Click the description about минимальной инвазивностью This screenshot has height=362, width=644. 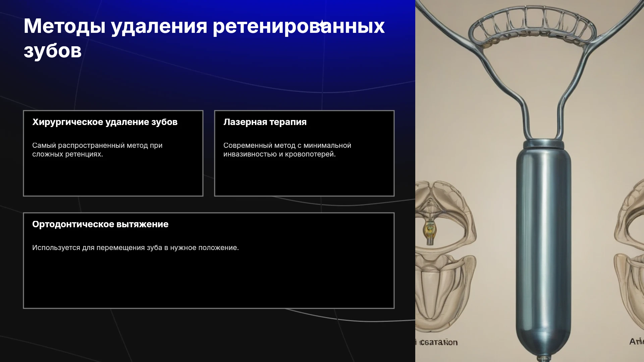tap(287, 150)
